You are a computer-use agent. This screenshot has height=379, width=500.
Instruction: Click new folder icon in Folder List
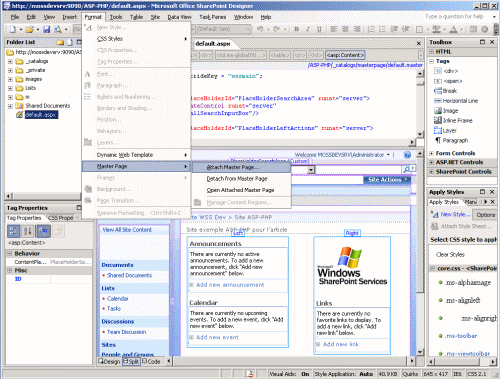pos(60,42)
